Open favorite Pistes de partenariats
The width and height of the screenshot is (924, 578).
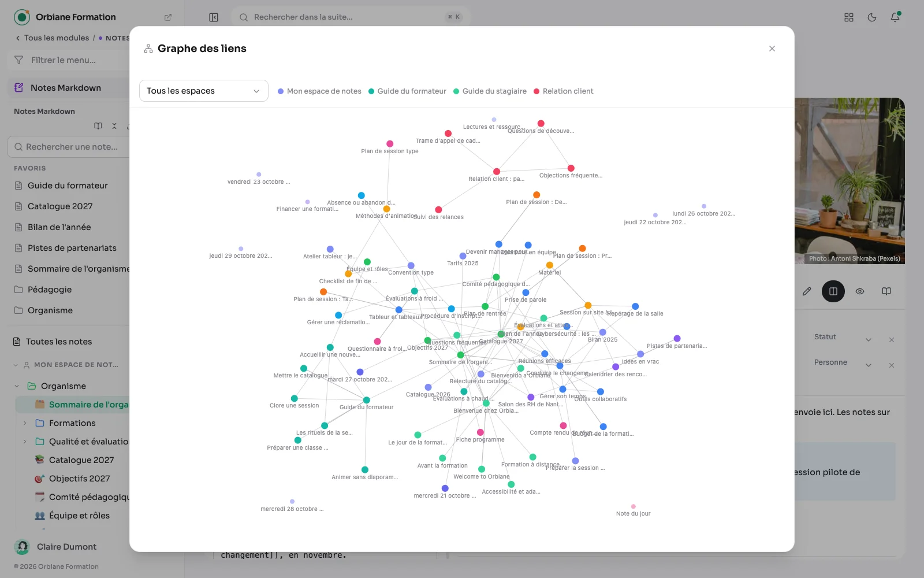coord(72,248)
